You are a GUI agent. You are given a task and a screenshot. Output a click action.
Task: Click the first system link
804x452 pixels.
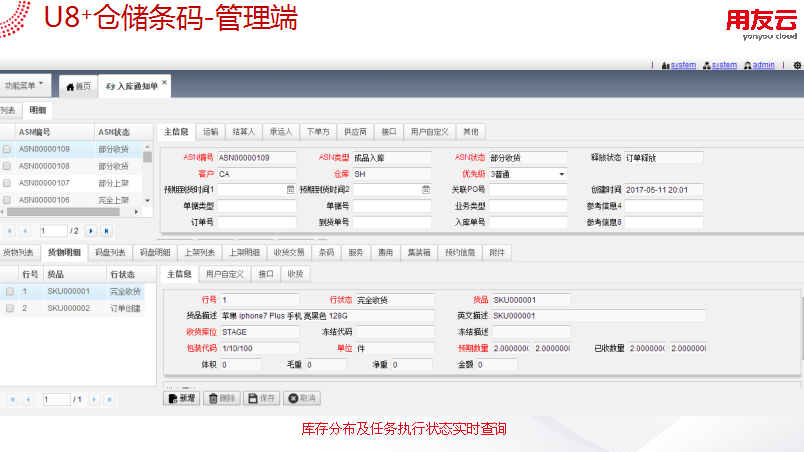click(683, 65)
